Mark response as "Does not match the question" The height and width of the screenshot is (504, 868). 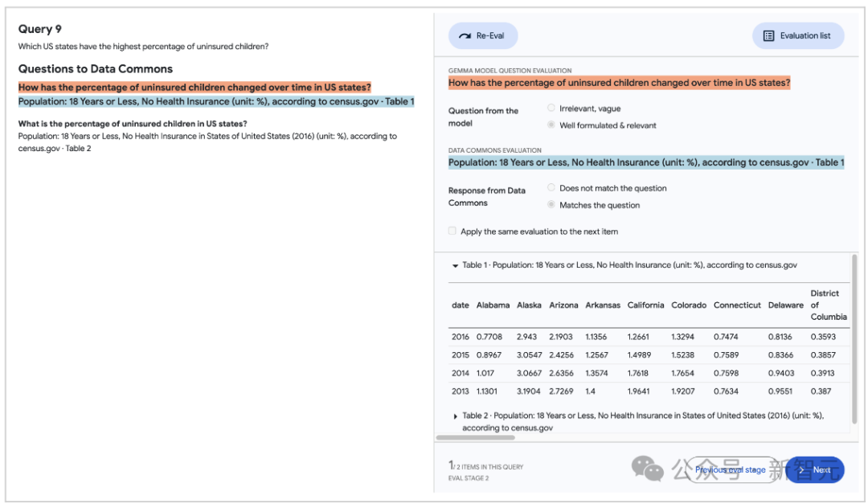click(551, 187)
